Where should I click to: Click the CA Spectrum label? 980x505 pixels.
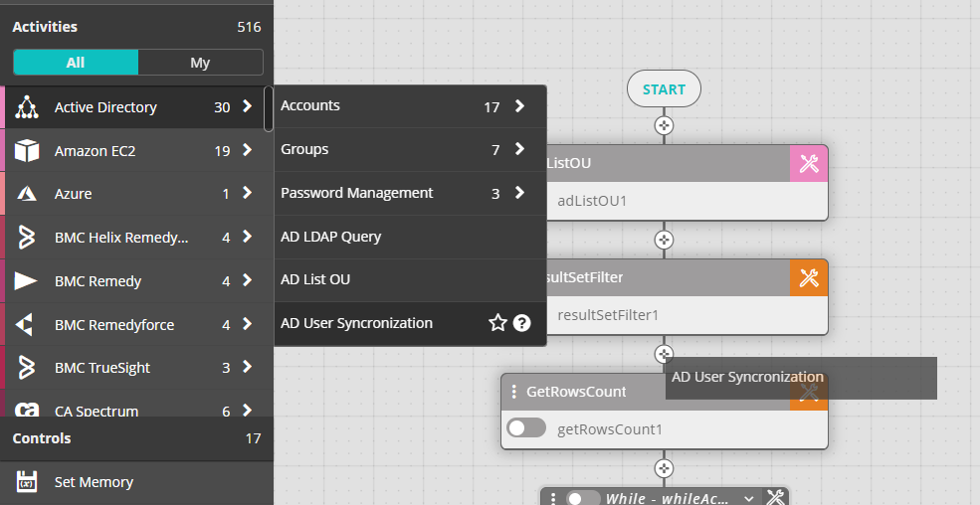(x=97, y=411)
